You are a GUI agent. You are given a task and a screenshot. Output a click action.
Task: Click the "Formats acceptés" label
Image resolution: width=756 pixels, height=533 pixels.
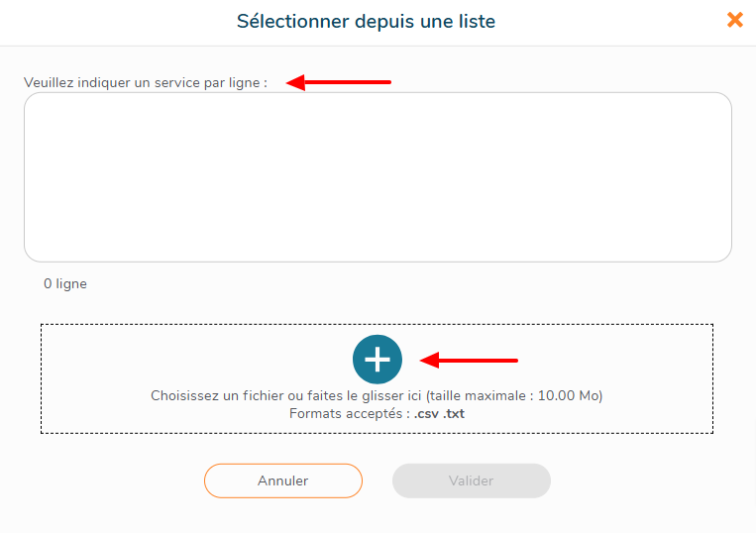click(347, 413)
